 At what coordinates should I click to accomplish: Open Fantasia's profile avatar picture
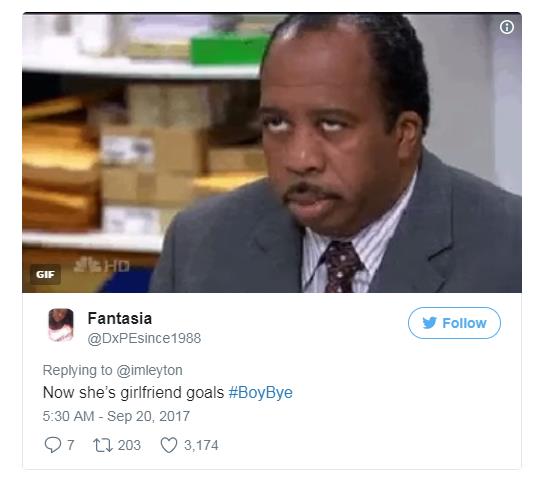61,325
